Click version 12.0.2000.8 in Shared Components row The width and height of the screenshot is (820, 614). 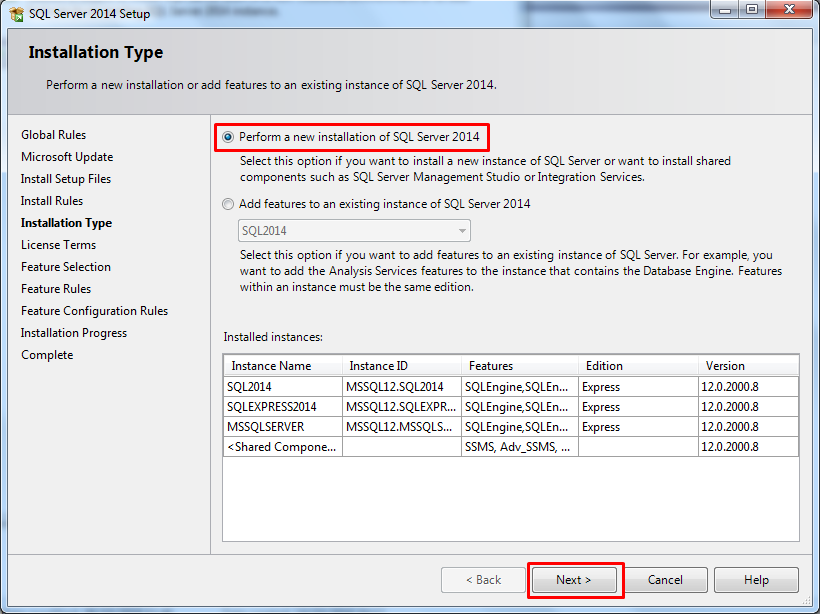748,447
